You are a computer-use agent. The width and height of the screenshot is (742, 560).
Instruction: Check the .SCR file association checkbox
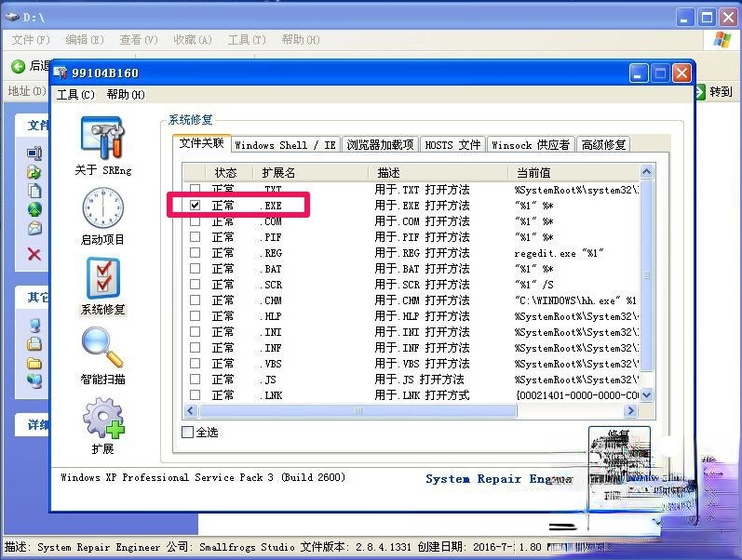click(195, 285)
